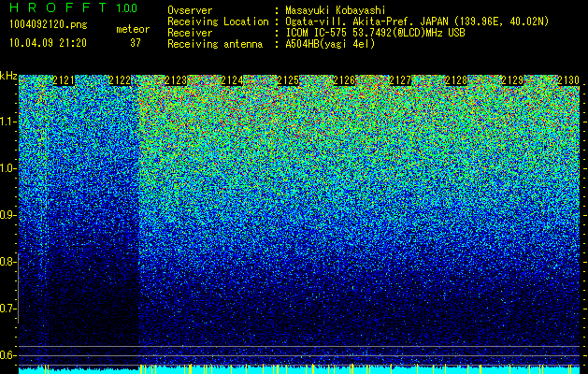Click the 2123 time marker

[x=176, y=80]
